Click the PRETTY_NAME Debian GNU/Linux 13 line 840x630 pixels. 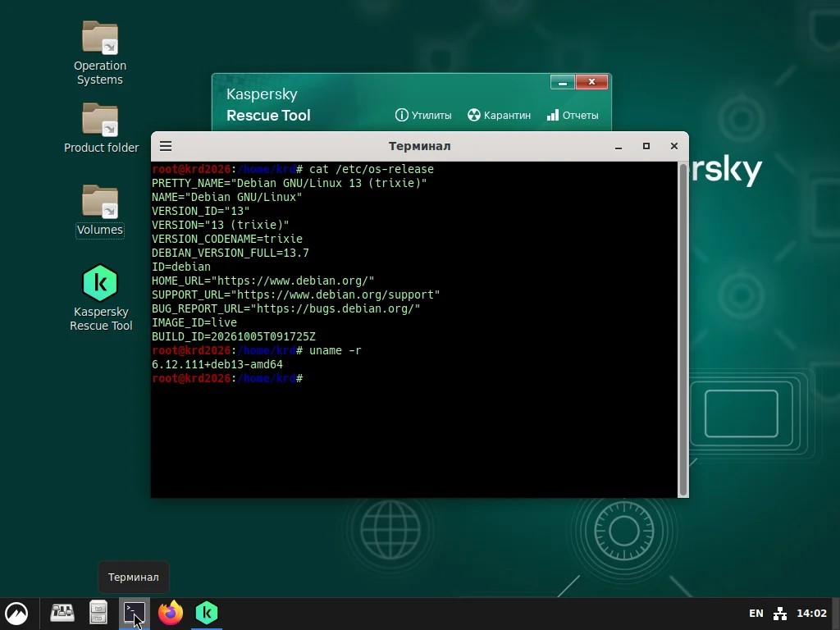[290, 183]
